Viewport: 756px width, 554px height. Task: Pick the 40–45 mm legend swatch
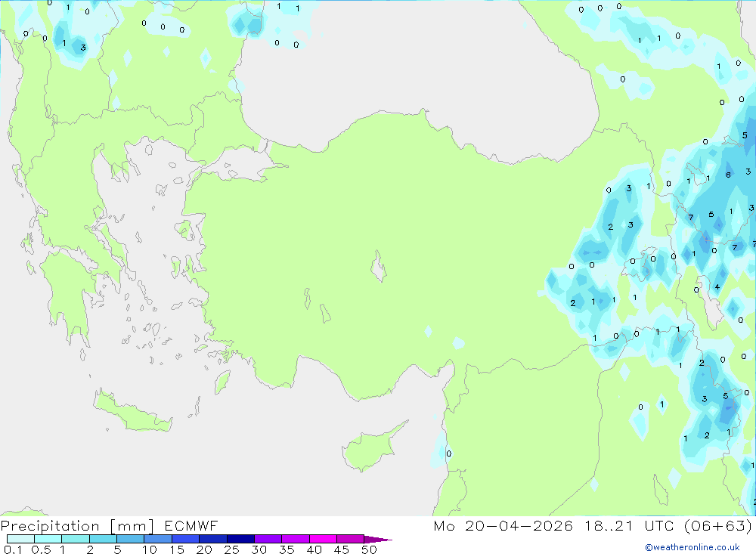[323, 539]
